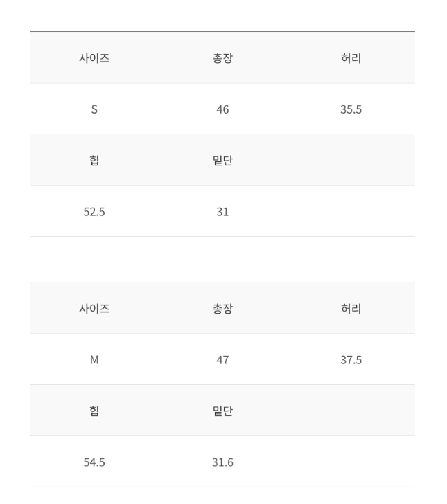The height and width of the screenshot is (504, 447).
Task: Click total length value 46
Action: point(222,109)
